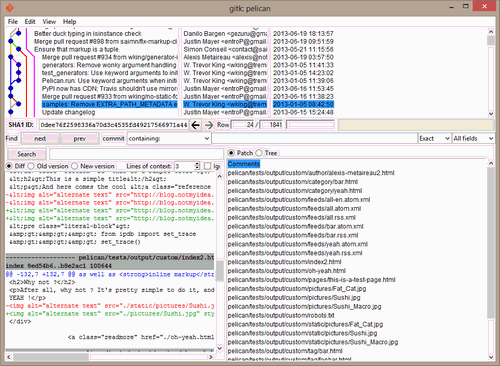The image size is (500, 366).
Task: Select commit 'samples: Remove EXTRA_PATH_METADATA'
Action: [110, 104]
